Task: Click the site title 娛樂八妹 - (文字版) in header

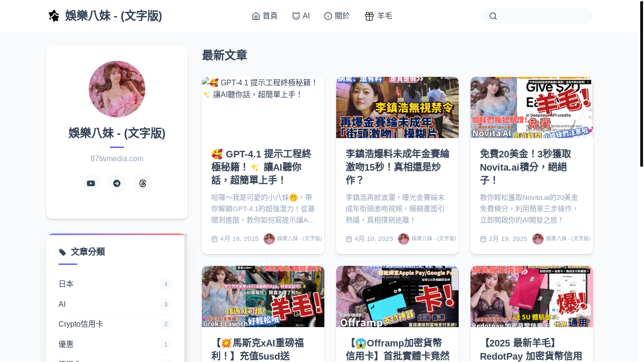Action: tap(114, 16)
